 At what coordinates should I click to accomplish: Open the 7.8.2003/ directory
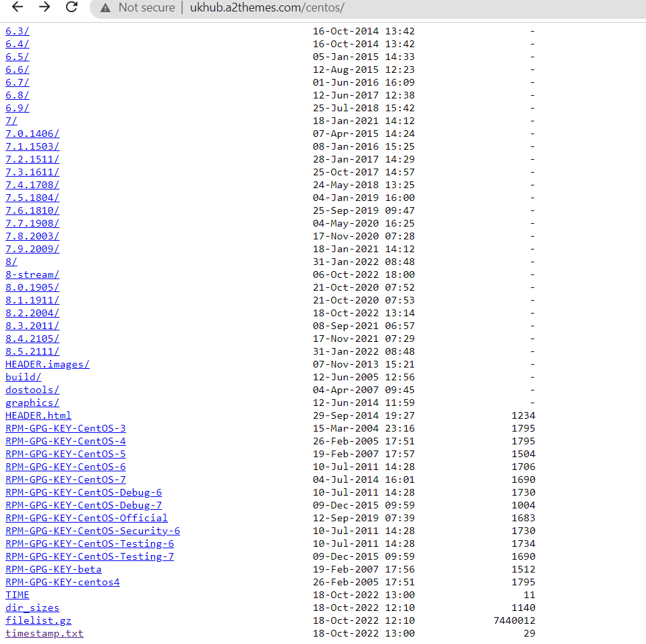click(32, 237)
